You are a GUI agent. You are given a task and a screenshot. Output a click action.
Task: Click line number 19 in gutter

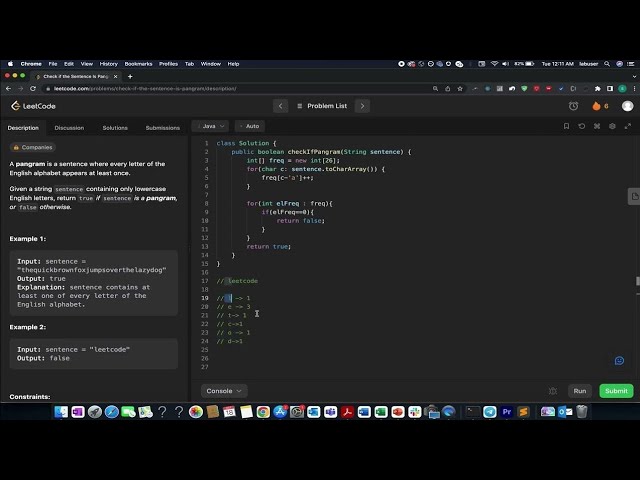[205, 298]
